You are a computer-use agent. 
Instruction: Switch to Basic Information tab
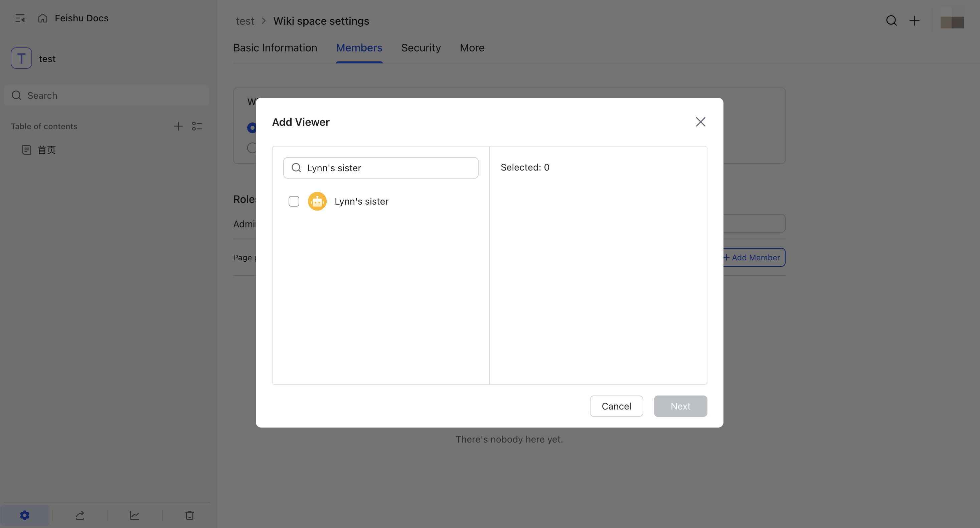tap(275, 47)
